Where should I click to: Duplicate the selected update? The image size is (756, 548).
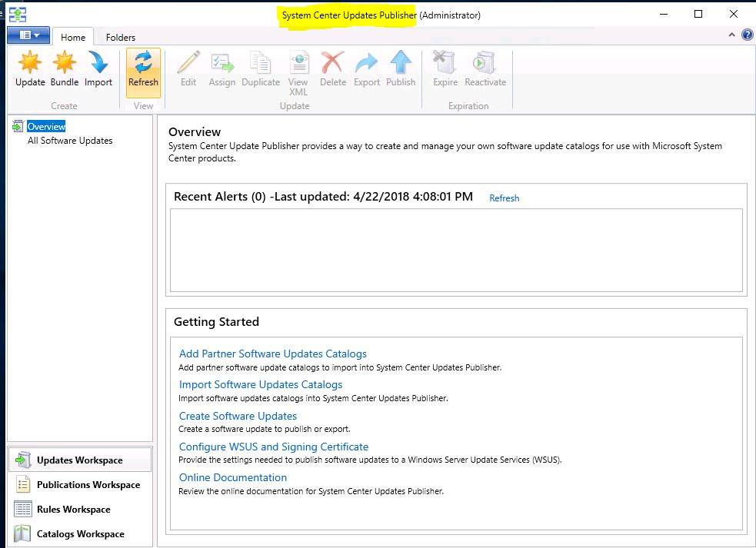pyautogui.click(x=261, y=69)
